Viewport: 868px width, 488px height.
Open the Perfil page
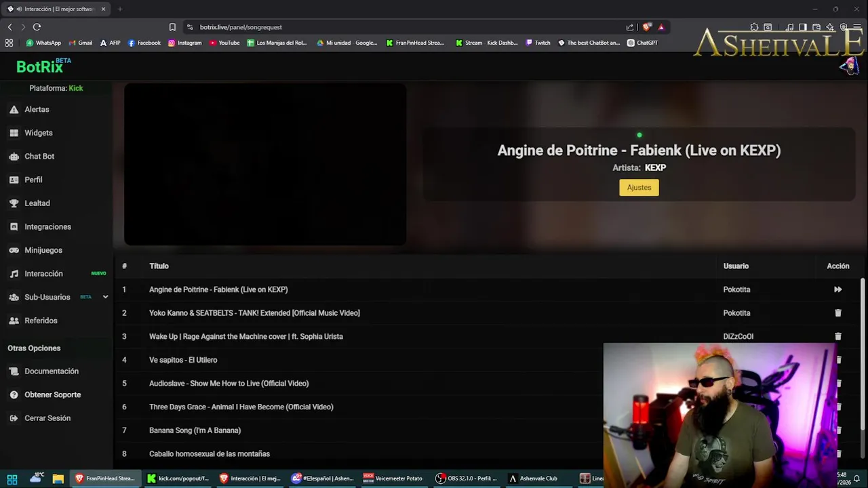pyautogui.click(x=33, y=180)
